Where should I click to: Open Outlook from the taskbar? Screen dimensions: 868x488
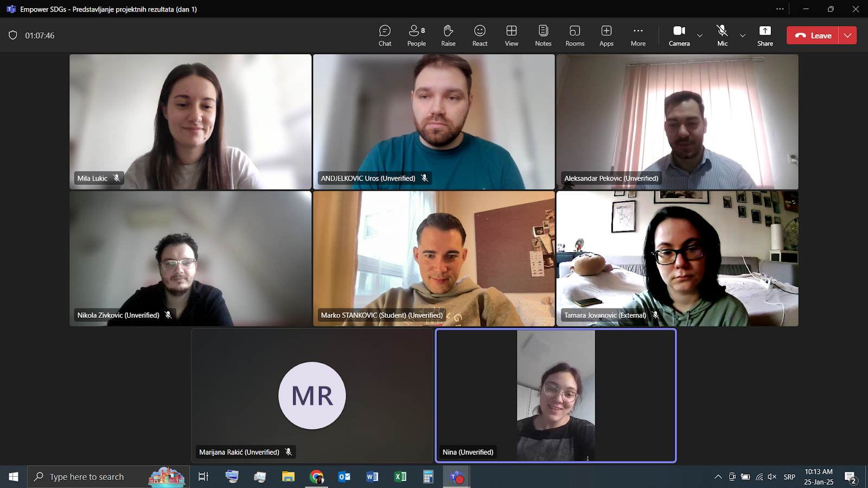(x=344, y=477)
